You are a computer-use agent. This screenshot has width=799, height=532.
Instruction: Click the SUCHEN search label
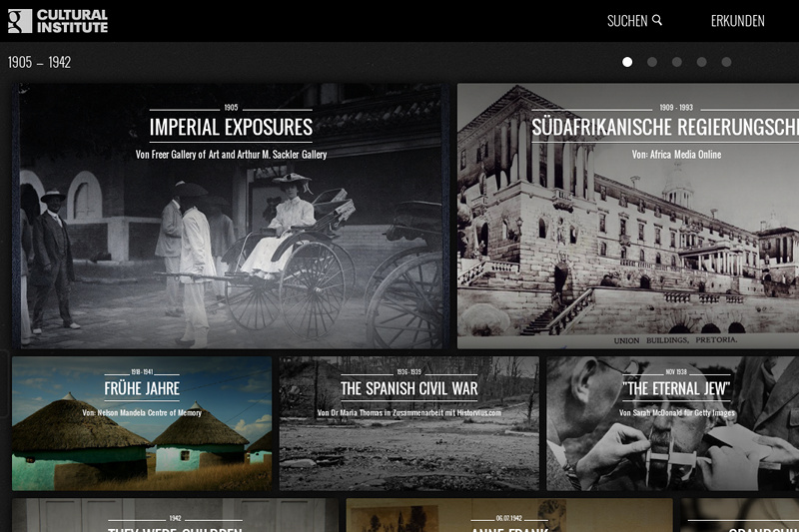pos(627,21)
